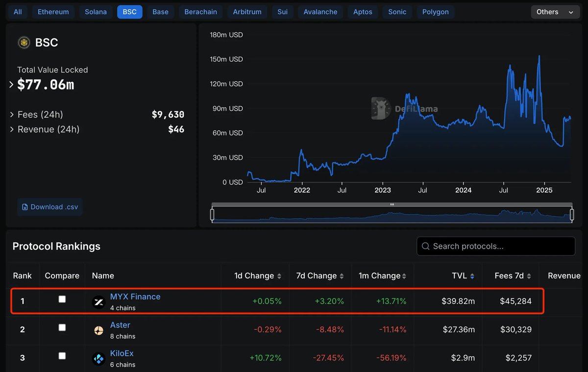Switch to the Berachain tab
The image size is (588, 372).
pyautogui.click(x=201, y=12)
